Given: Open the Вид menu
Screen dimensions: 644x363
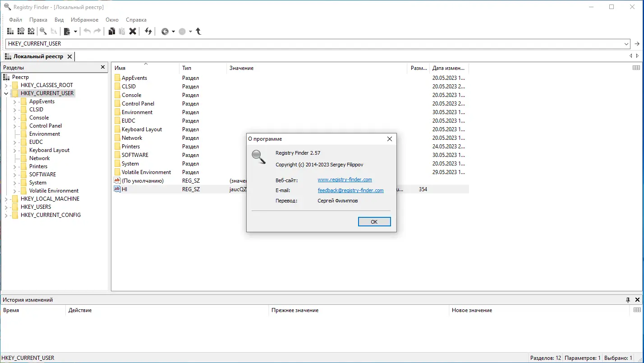Looking at the screenshot, I should click(59, 20).
